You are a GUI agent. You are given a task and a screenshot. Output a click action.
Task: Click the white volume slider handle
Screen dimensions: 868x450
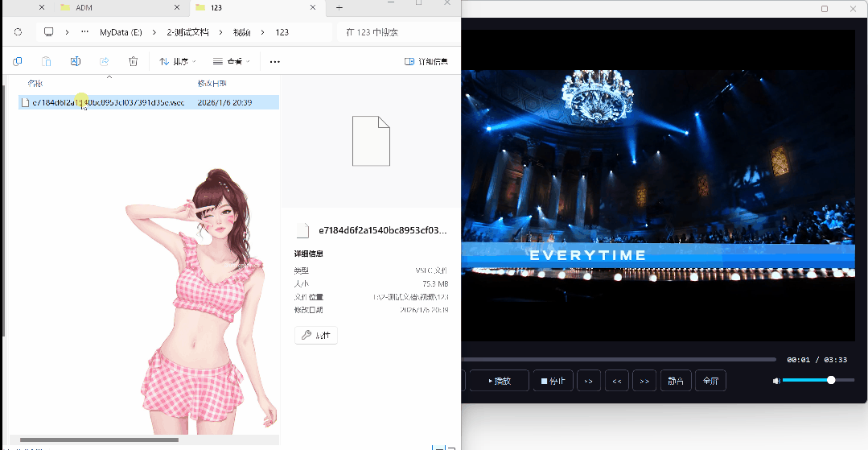point(831,380)
